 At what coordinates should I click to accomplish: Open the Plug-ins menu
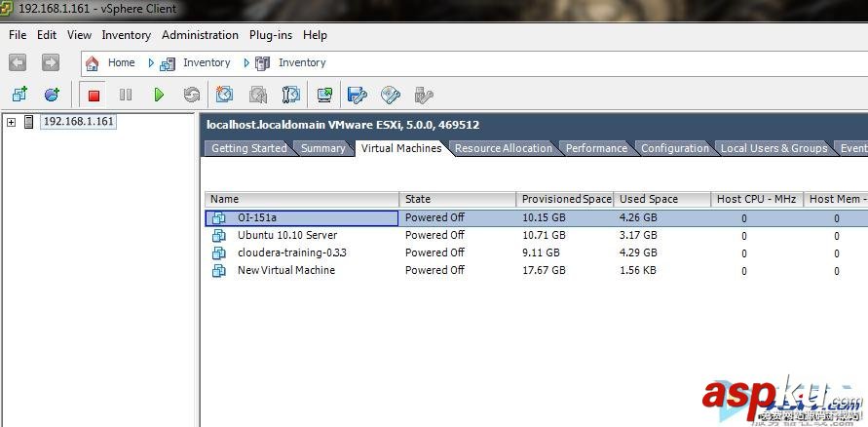point(270,35)
